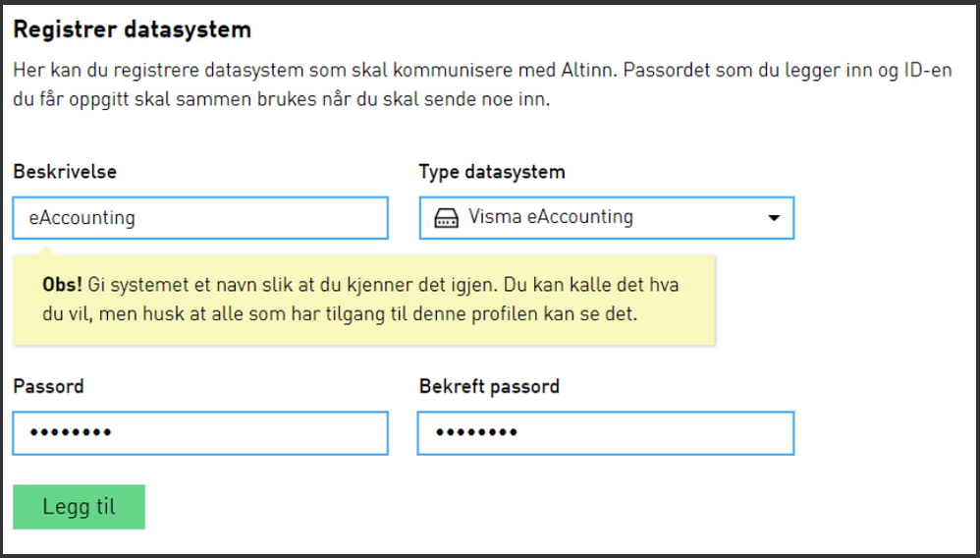Click the Passord field label
Viewport: 980px width, 558px height.
(48, 386)
